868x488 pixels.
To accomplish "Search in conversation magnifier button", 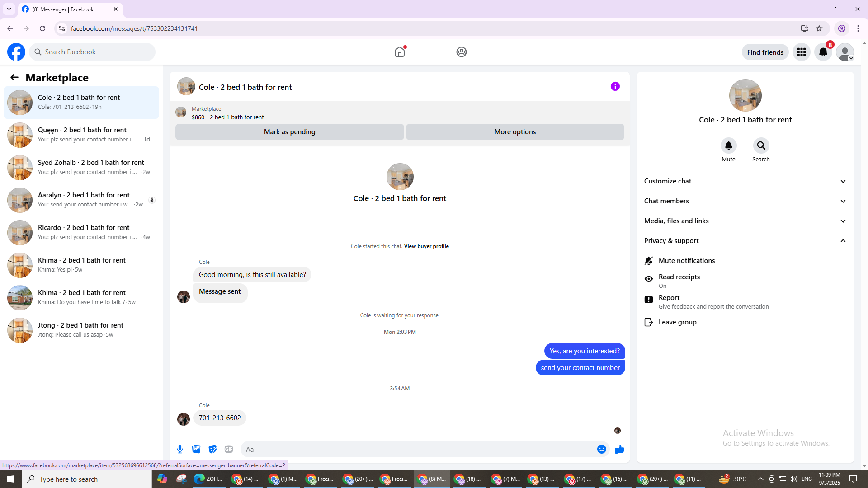I will [x=761, y=145].
